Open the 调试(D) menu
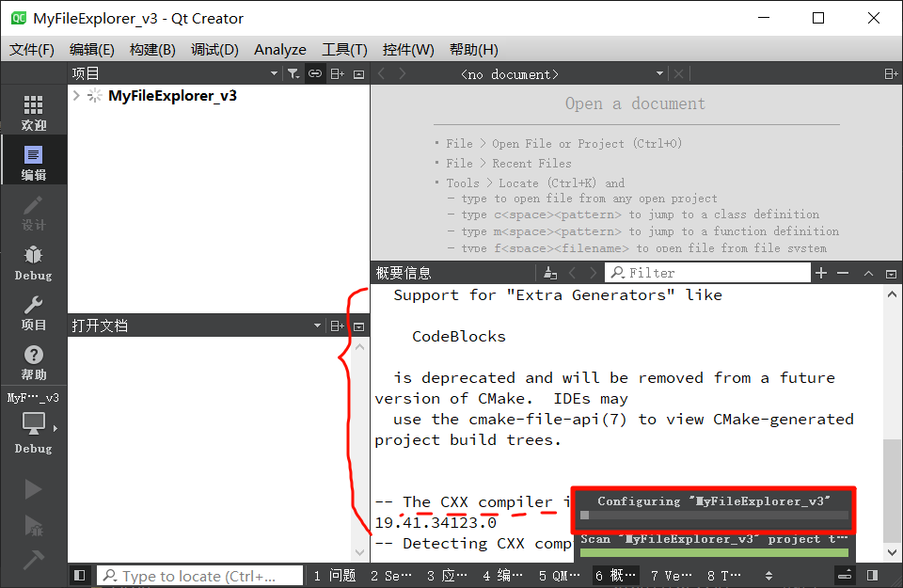This screenshot has height=588, width=903. click(x=214, y=50)
